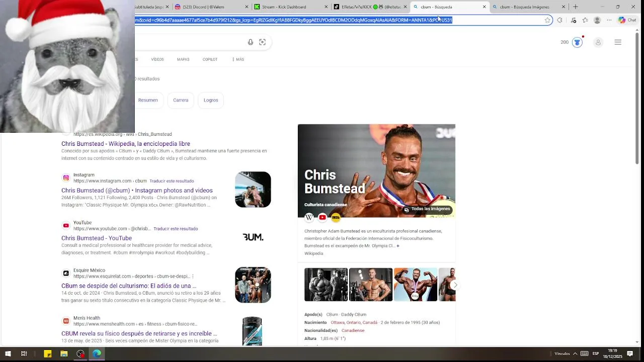
Task: Open the recording app taskbar icon
Action: tap(80, 354)
